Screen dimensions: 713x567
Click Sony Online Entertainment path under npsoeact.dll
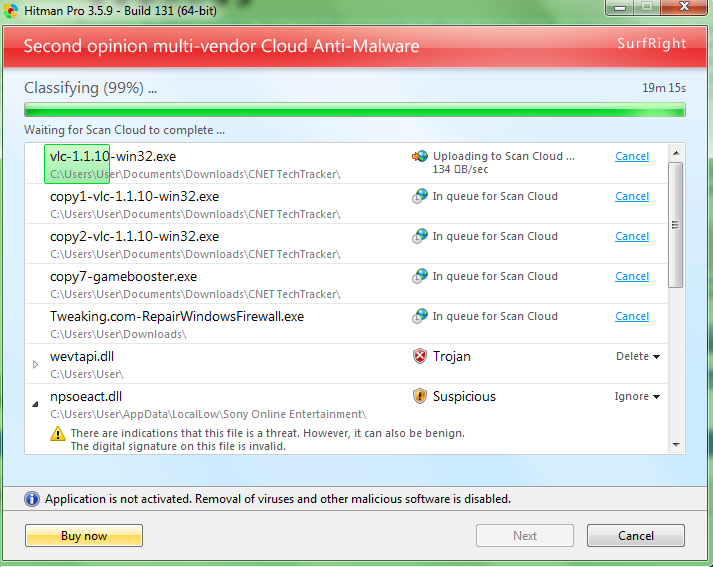[208, 414]
